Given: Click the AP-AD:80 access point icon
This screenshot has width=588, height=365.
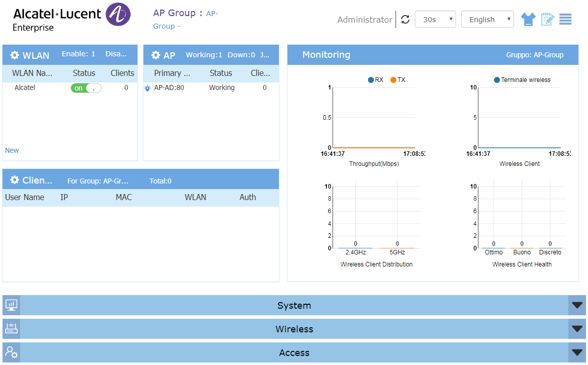Looking at the screenshot, I should 148,88.
